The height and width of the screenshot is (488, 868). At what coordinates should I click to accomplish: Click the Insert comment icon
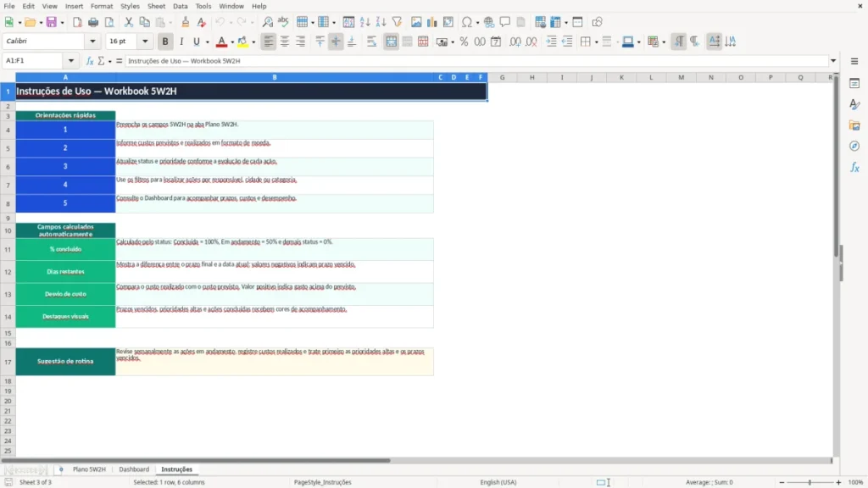pos(505,22)
